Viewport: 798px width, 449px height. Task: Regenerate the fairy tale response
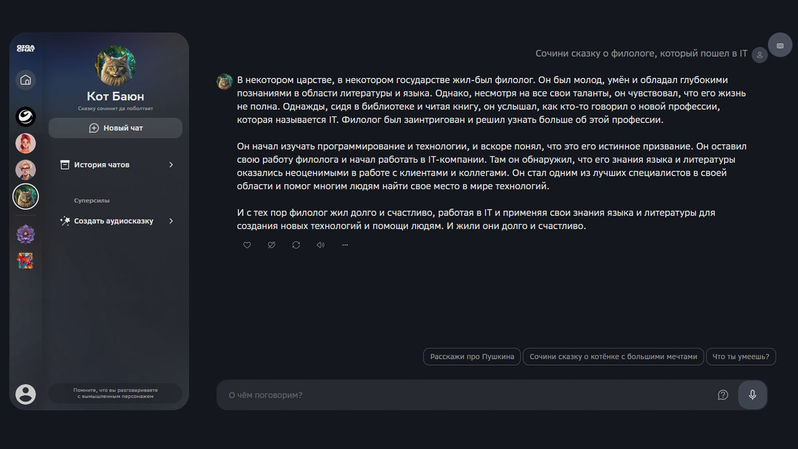coord(296,245)
